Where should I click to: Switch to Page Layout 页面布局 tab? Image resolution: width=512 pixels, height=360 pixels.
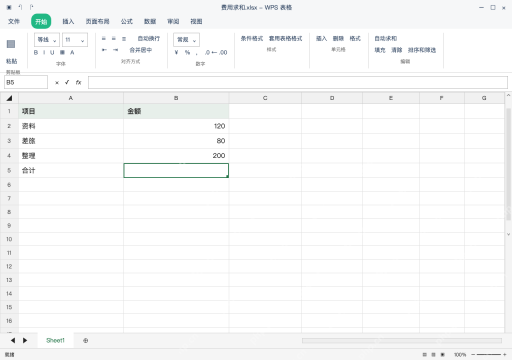97,21
